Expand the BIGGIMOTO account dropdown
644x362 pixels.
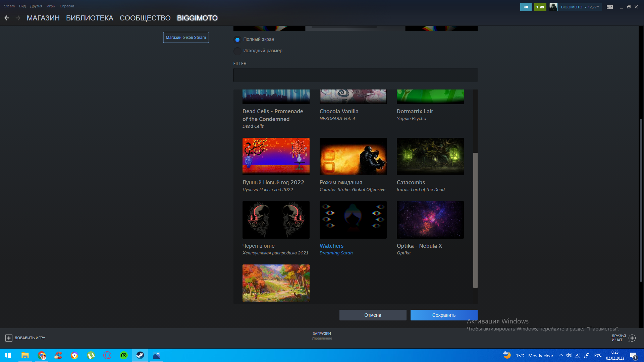click(x=585, y=7)
